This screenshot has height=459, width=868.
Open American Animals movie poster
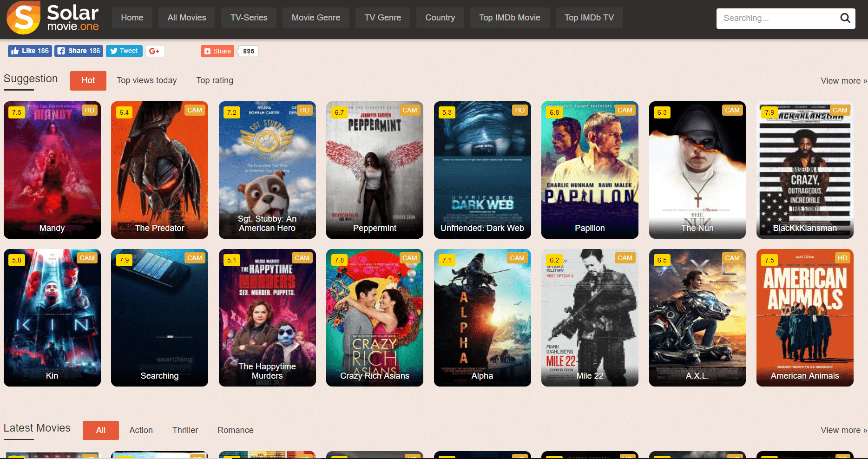click(x=805, y=318)
